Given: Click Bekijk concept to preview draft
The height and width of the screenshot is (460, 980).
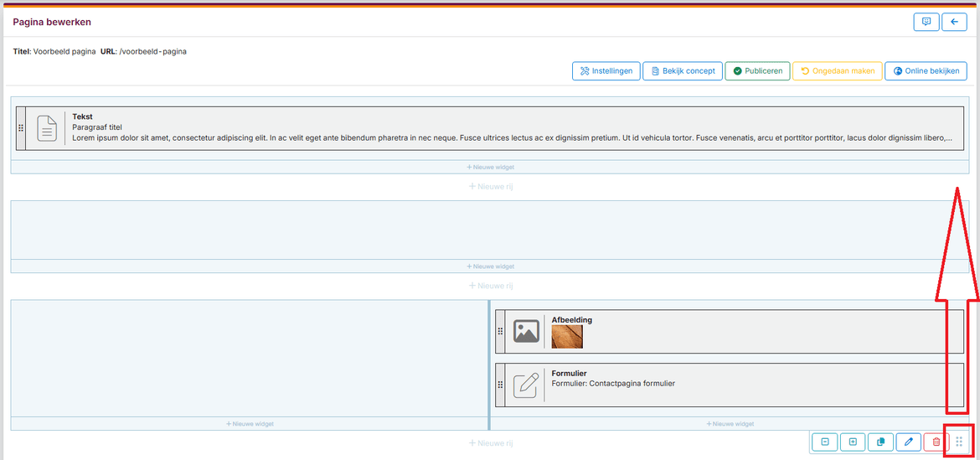Looking at the screenshot, I should click(683, 71).
